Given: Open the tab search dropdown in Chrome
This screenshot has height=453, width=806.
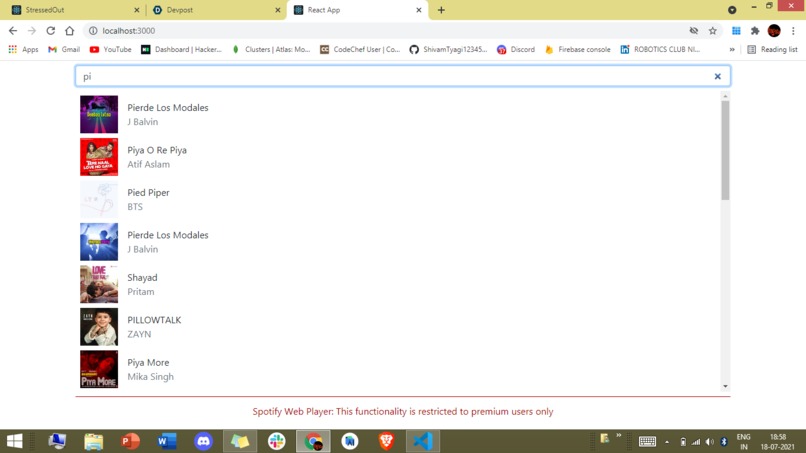Looking at the screenshot, I should (732, 10).
